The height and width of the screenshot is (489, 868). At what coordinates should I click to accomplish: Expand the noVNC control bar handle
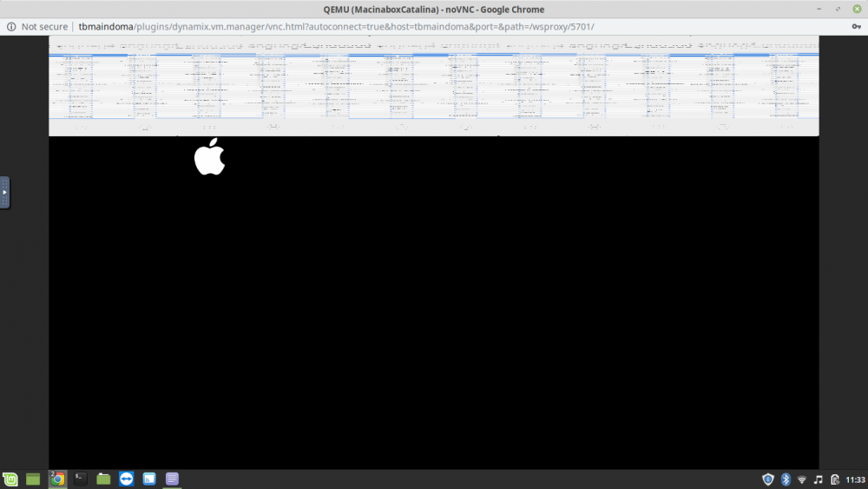click(x=4, y=192)
